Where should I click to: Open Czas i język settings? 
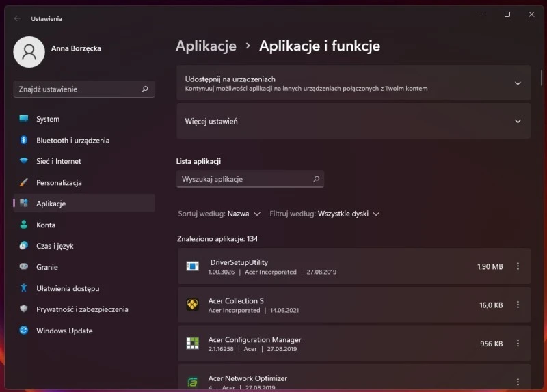84,246
